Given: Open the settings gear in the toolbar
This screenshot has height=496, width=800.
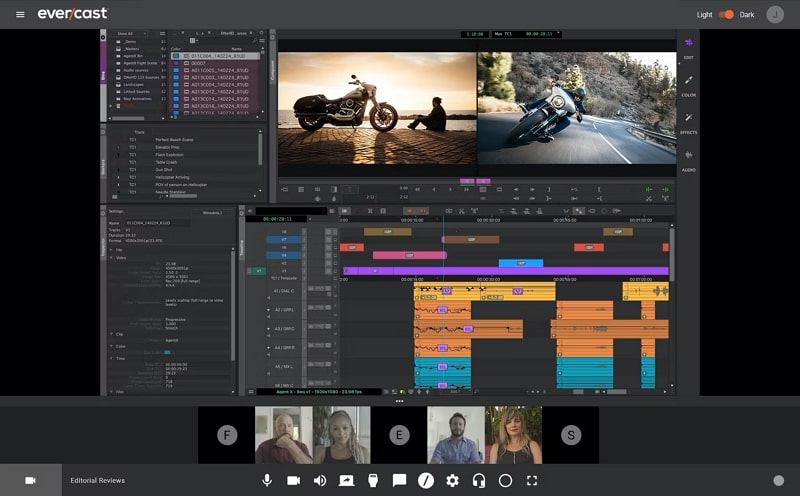Looking at the screenshot, I should [x=452, y=480].
